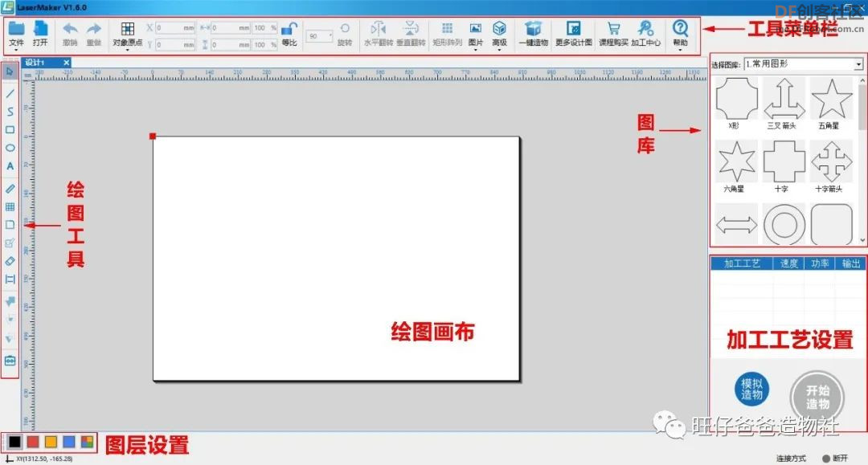This screenshot has height=465, width=868.
Task: Select the grid table tool
Action: (x=10, y=206)
